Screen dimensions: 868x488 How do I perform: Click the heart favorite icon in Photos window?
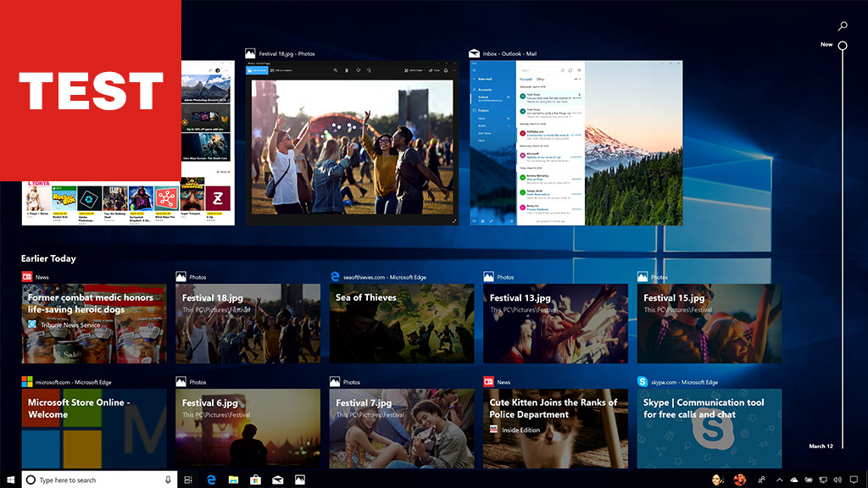pos(359,70)
